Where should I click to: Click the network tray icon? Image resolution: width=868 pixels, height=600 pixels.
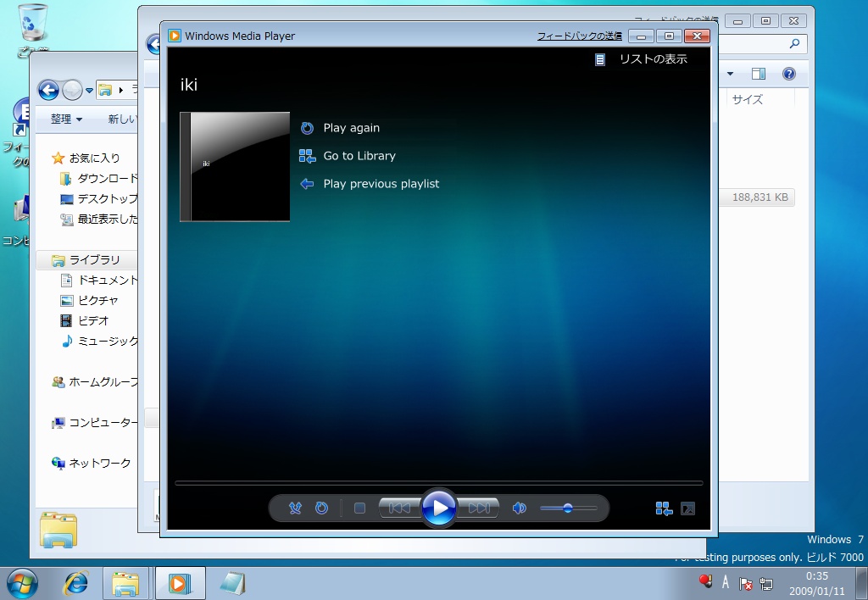(x=766, y=583)
